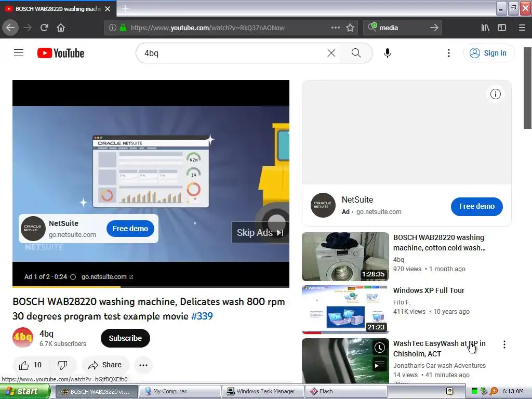Open WashTec EasyWash at BP video title
Viewport: 532px width, 399px height.
(x=440, y=349)
